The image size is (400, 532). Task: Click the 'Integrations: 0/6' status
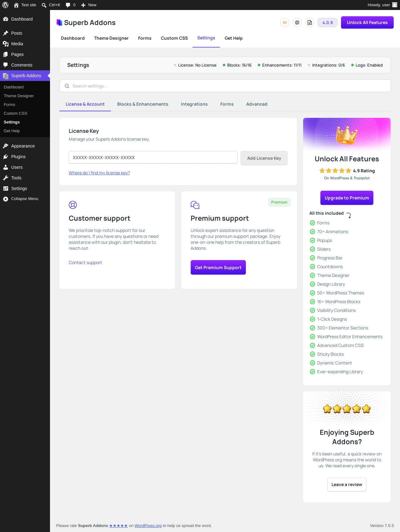(x=326, y=65)
